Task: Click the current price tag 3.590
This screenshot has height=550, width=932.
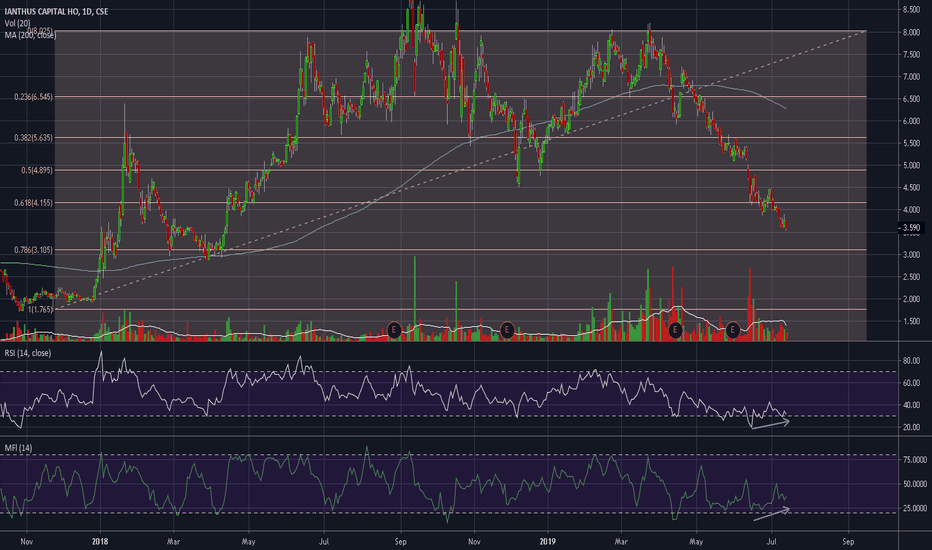Action: [911, 228]
